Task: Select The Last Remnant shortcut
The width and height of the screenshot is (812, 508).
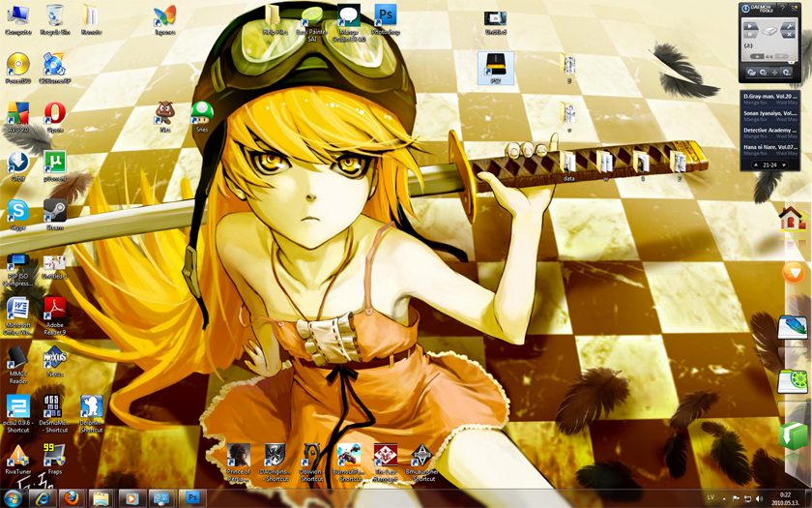Action: tap(386, 463)
